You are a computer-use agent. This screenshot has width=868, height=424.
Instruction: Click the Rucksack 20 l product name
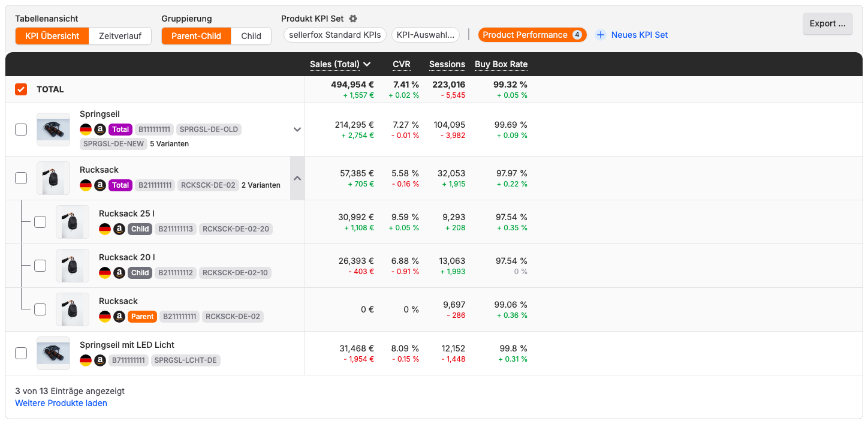point(127,257)
